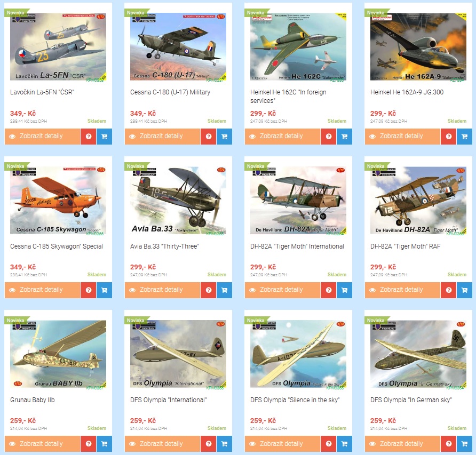Click Heinkel He 162A-9 box art image

point(418,47)
